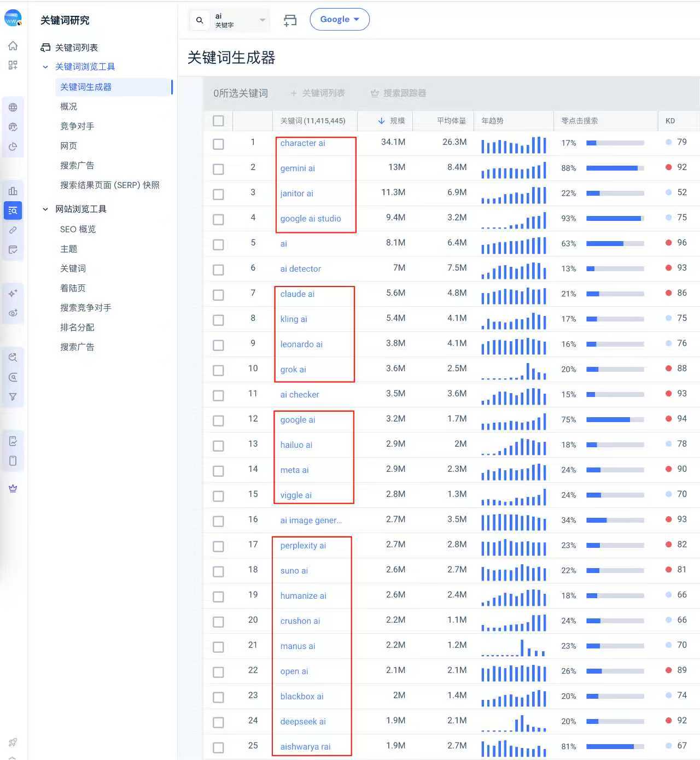Tick the checkbox for perplexity ai
The width and height of the screenshot is (700, 760).
pyautogui.click(x=218, y=546)
